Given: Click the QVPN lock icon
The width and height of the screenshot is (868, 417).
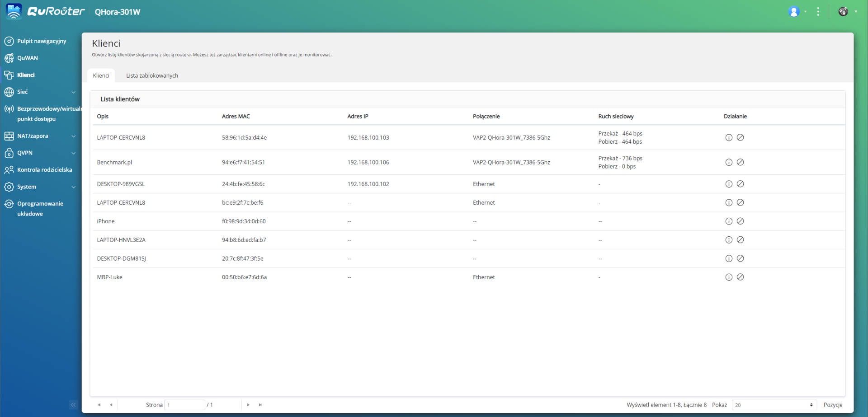Looking at the screenshot, I should (9, 153).
